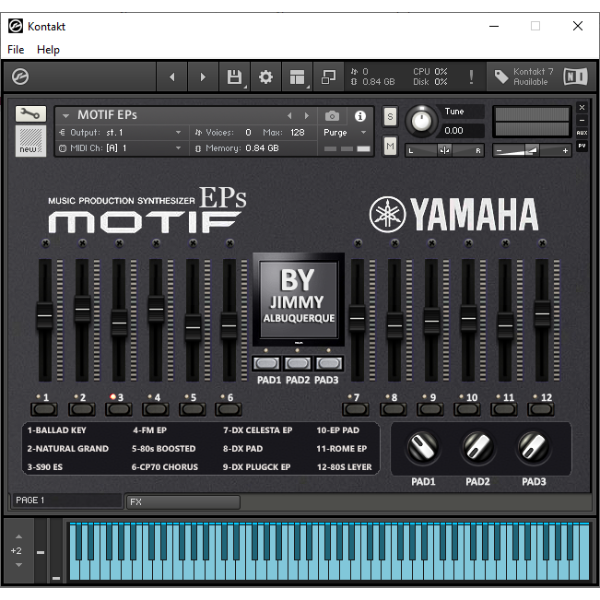The width and height of the screenshot is (600, 600).
Task: Enable sound button 5
Action: (192, 409)
